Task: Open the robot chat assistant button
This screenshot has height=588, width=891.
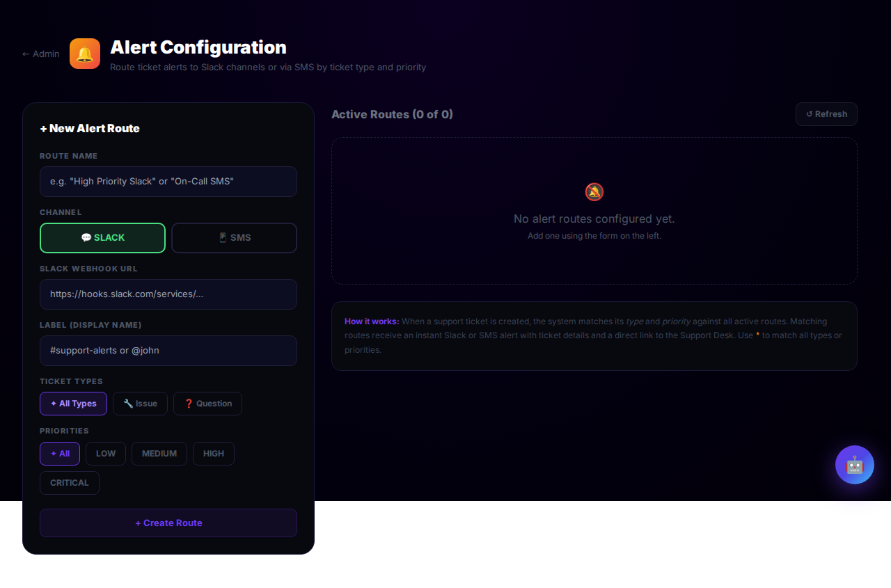Action: click(x=854, y=465)
